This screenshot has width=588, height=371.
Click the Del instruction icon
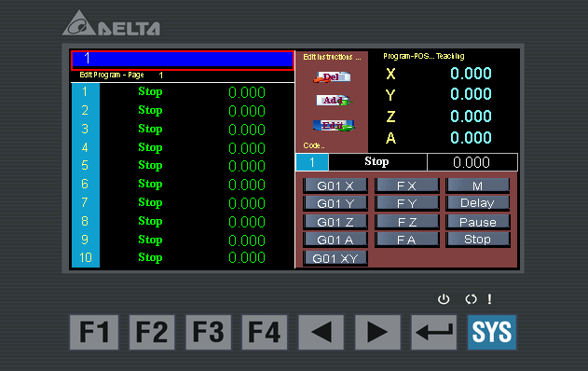pos(332,76)
